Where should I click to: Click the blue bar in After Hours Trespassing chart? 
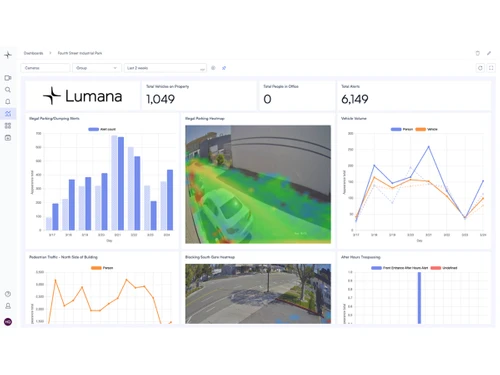coord(419,298)
